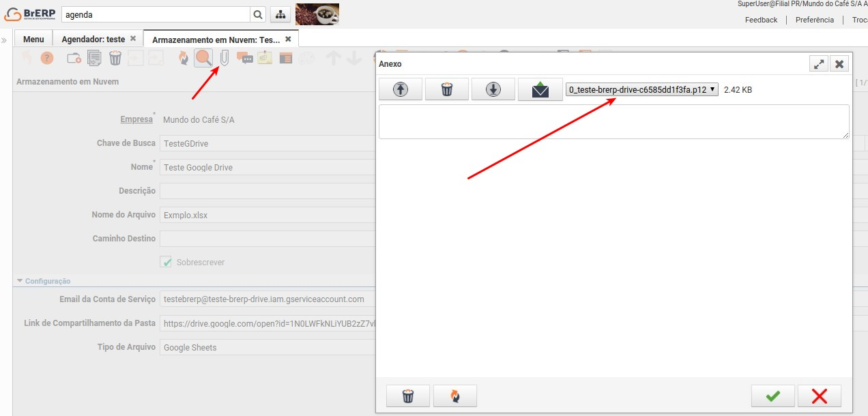The height and width of the screenshot is (416, 868).
Task: Click the empty Caminho Destino field
Action: (x=267, y=239)
